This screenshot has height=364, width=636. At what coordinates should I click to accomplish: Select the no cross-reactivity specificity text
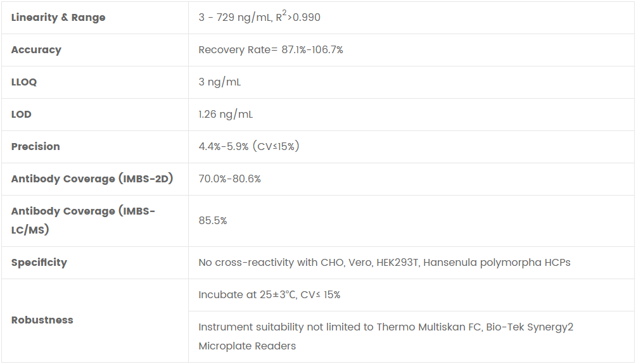tap(384, 263)
